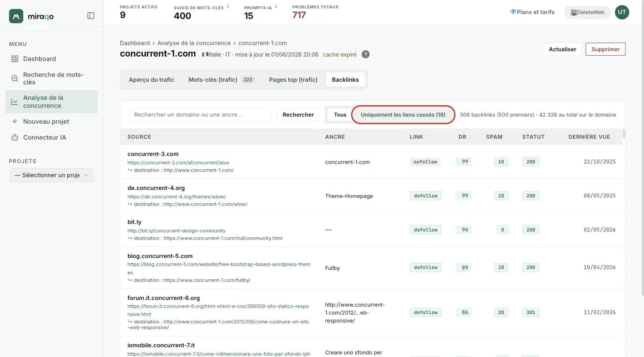Focus the domain or anchor search field

click(200, 115)
